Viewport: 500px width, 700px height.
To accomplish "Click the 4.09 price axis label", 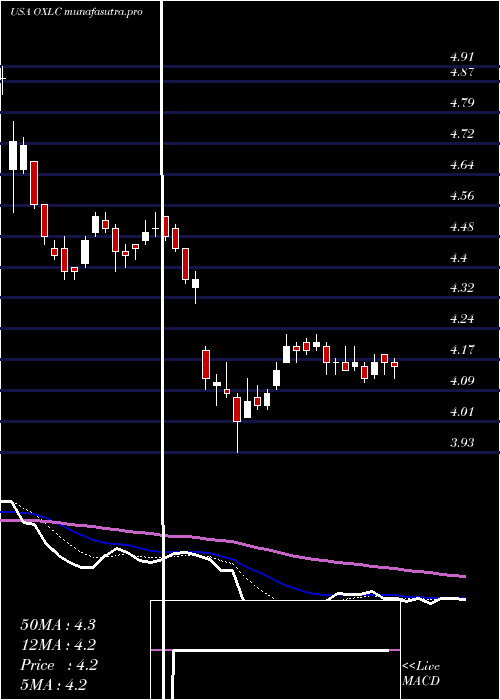I will pyautogui.click(x=462, y=381).
